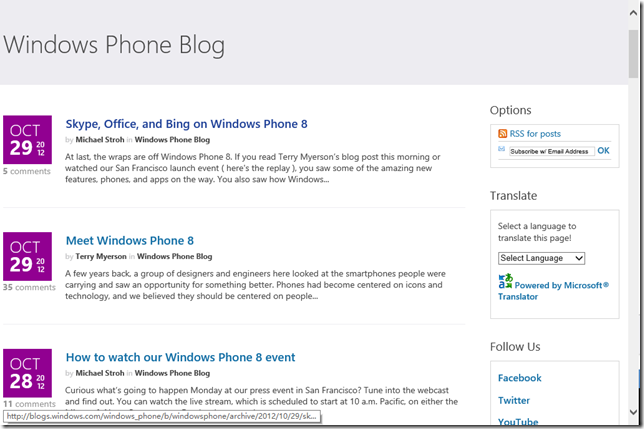Open How to watch our event post
The image size is (644, 429).
pos(180,357)
